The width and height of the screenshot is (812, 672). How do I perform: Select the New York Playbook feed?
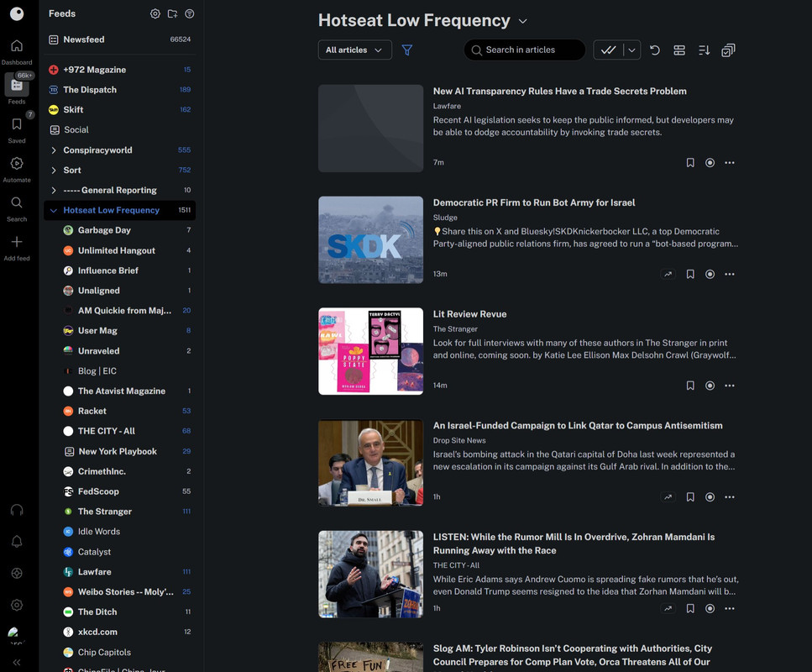pos(119,451)
